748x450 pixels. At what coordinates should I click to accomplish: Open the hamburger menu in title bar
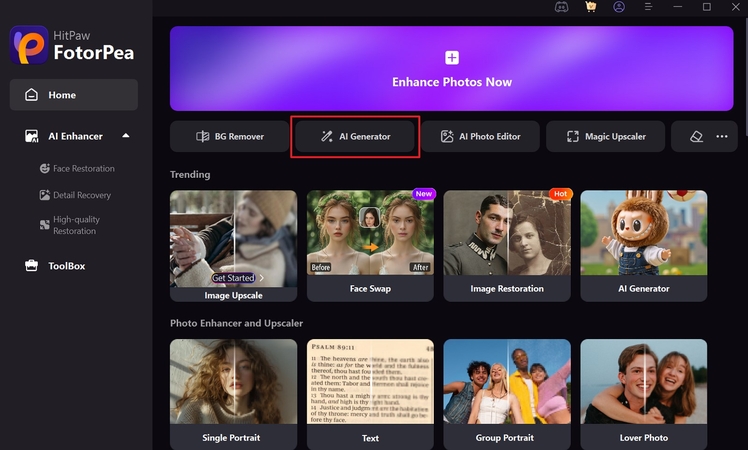(648, 7)
